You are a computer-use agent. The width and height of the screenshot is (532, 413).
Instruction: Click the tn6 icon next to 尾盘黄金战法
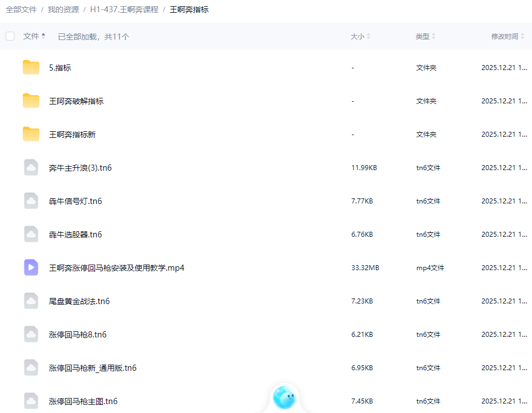click(31, 301)
